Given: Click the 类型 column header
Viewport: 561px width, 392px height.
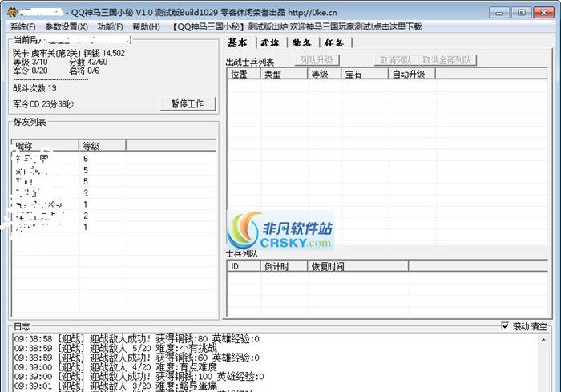Looking at the screenshot, I should coord(284,74).
